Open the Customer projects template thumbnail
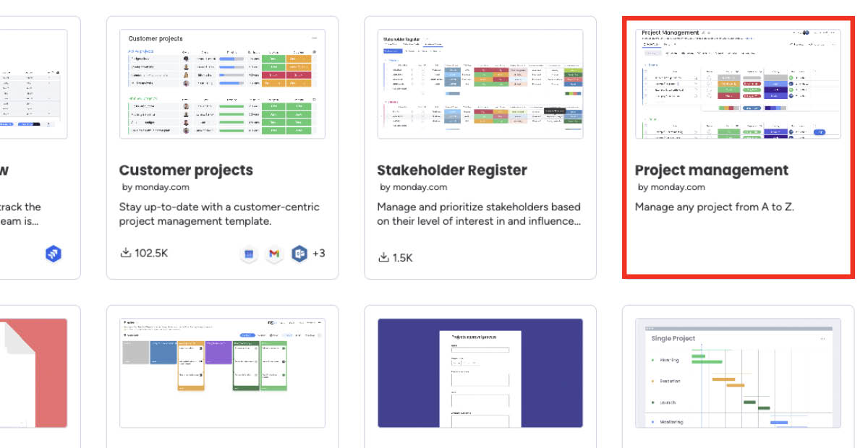The height and width of the screenshot is (448, 868). point(222,84)
